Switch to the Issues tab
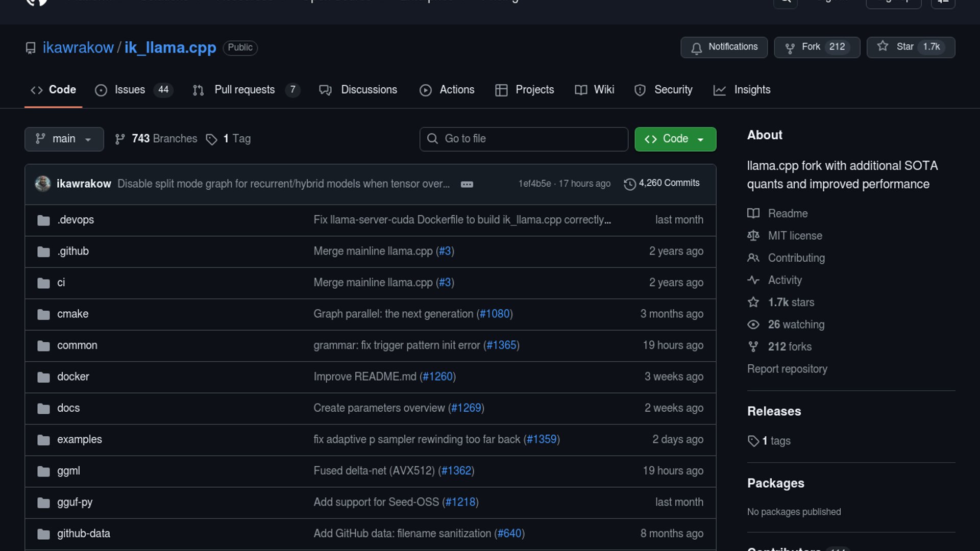Image resolution: width=980 pixels, height=551 pixels. 129,90
